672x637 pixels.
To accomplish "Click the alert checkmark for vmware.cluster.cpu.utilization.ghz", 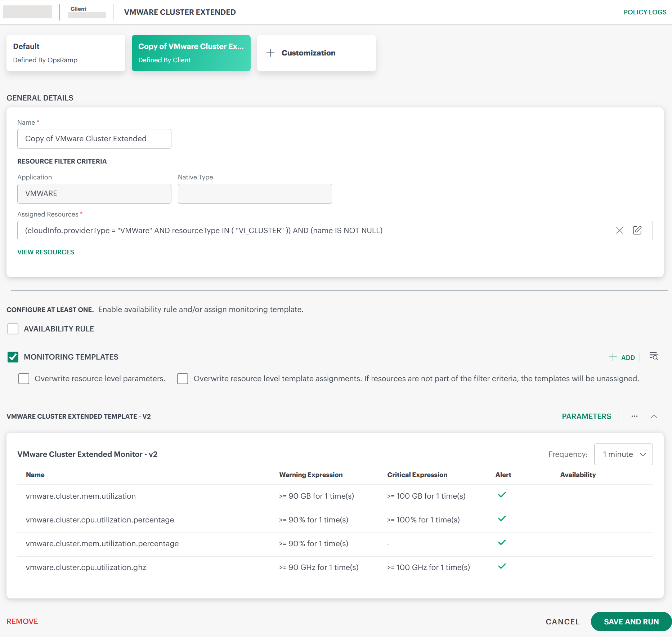I will coord(502,566).
